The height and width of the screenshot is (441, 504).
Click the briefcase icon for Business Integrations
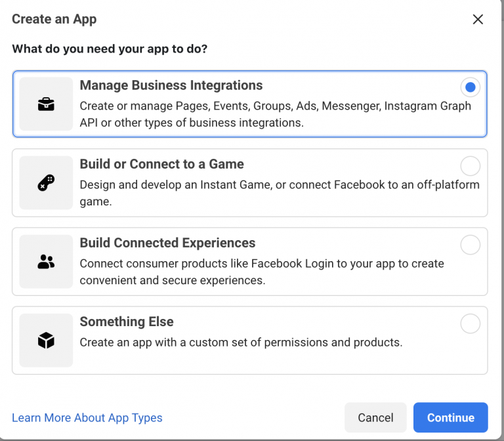tap(46, 104)
